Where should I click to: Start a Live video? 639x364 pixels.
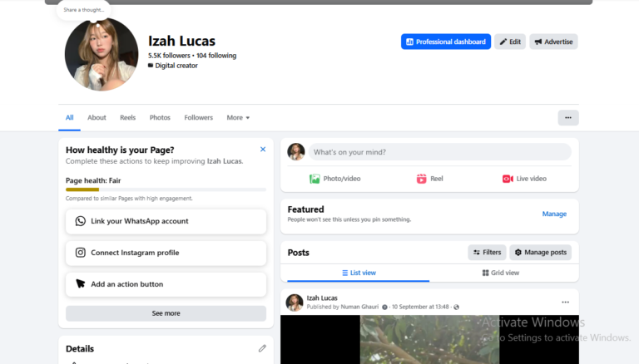coord(524,179)
